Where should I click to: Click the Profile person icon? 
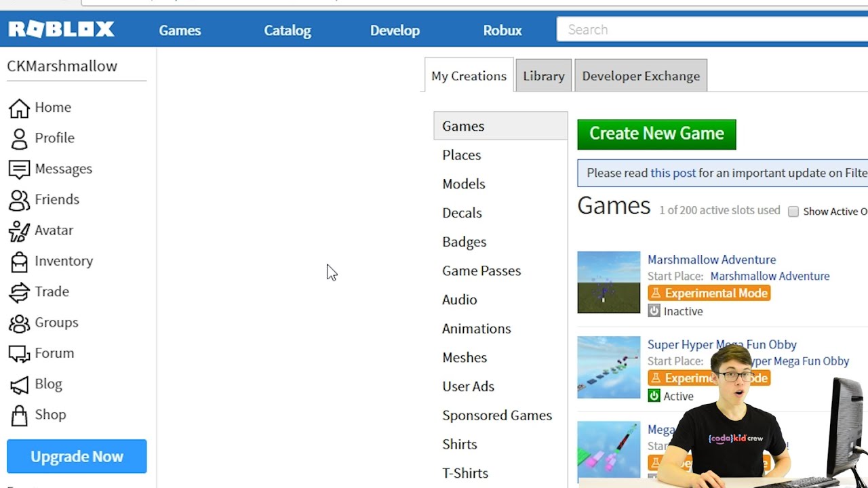pyautogui.click(x=19, y=138)
